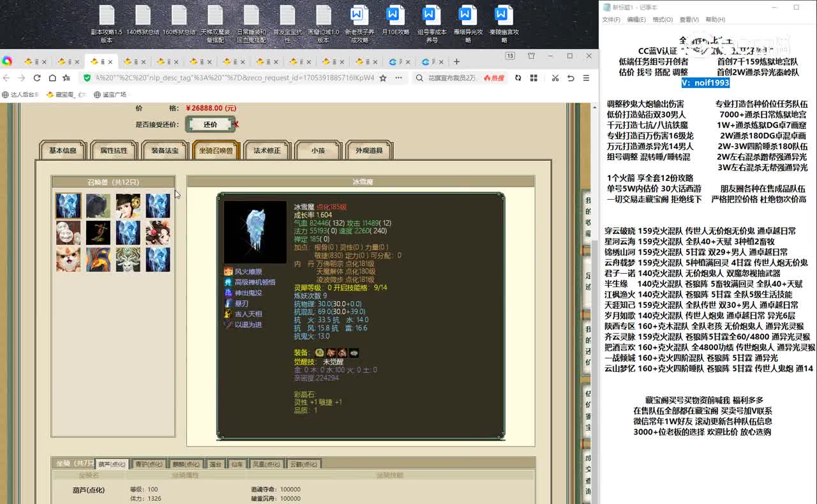
Task: Select the white-faced old man pet thumbnail
Action: pyautogui.click(x=68, y=233)
